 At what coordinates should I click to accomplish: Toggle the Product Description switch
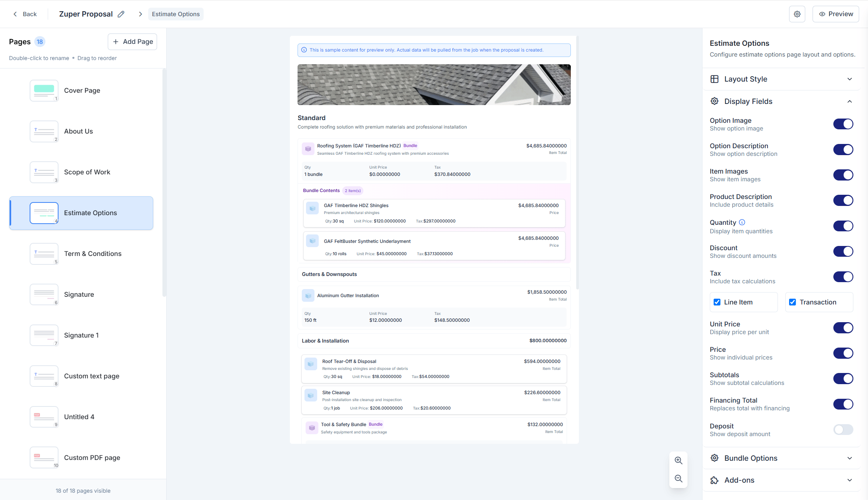pyautogui.click(x=843, y=200)
